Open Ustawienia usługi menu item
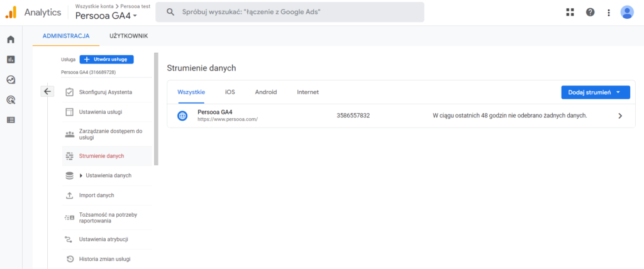The image size is (644, 269). [x=107, y=112]
